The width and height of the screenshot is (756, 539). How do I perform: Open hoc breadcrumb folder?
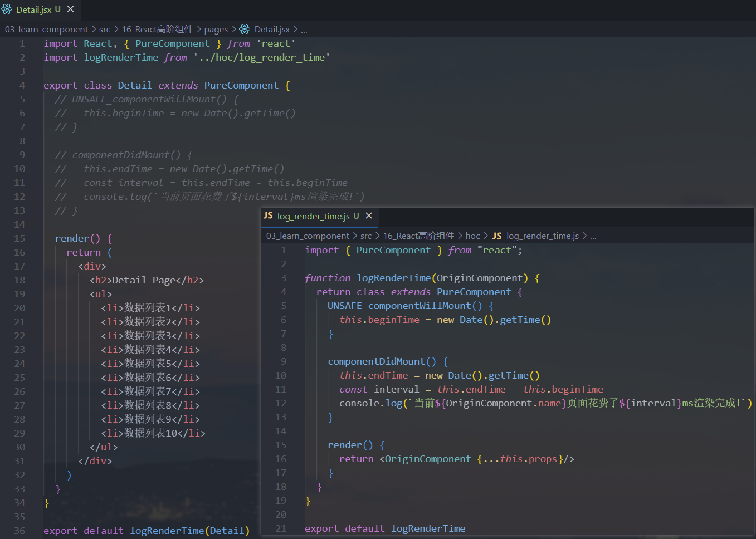tap(472, 236)
